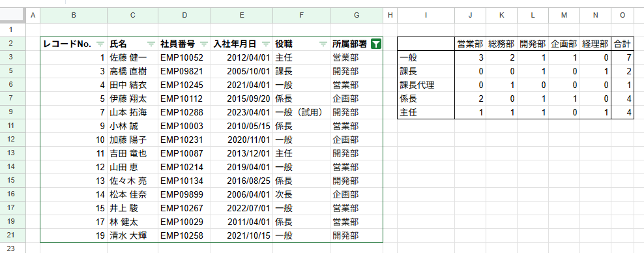Viewport: 644px width, 255px height.
Task: Click cell with name 高橋 直樹
Action: tap(133, 71)
